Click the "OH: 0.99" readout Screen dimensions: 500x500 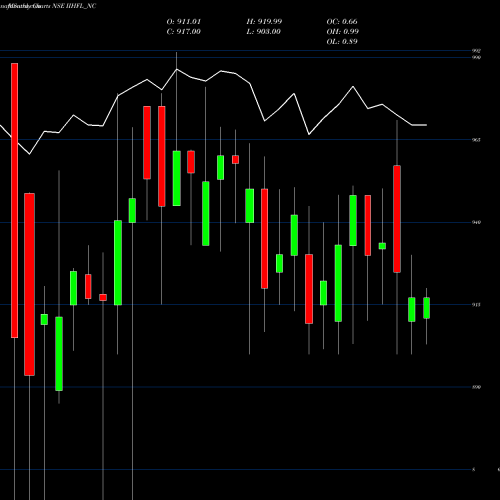click(343, 32)
